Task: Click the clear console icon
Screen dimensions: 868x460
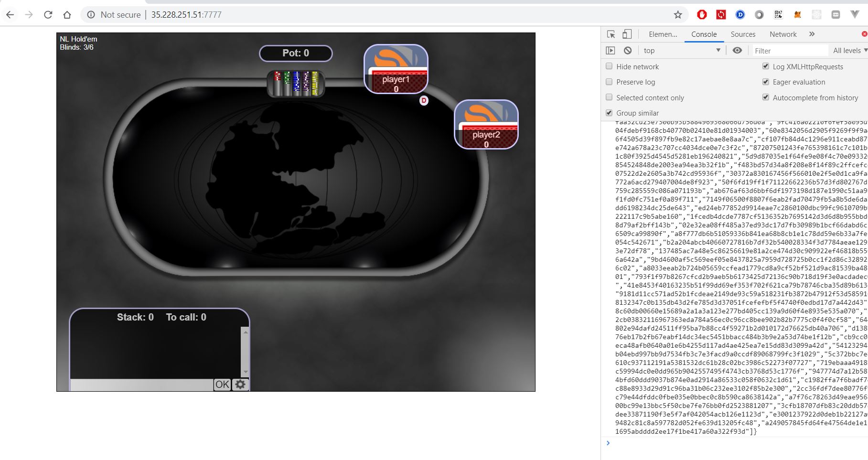Action: [x=628, y=51]
